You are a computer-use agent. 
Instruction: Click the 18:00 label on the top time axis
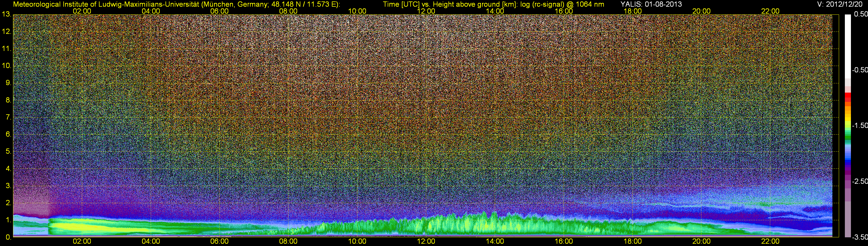[632, 11]
